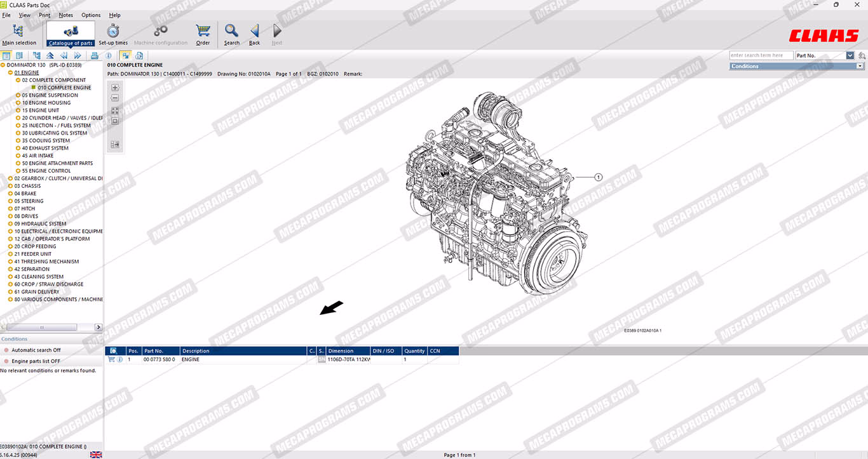868x459 pixels.
Task: Click the DIN / ISO column header
Action: pyautogui.click(x=386, y=351)
